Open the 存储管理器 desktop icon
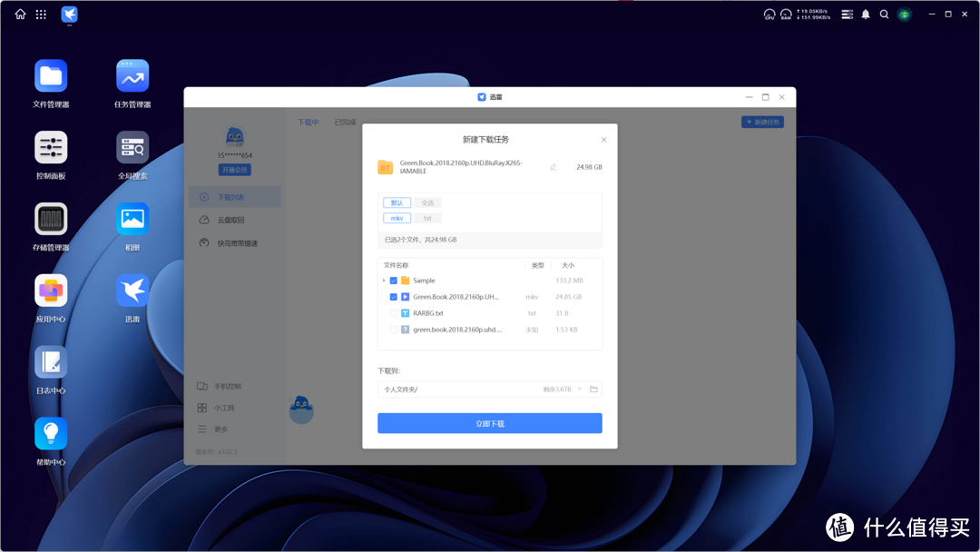The image size is (980, 552). 51,220
